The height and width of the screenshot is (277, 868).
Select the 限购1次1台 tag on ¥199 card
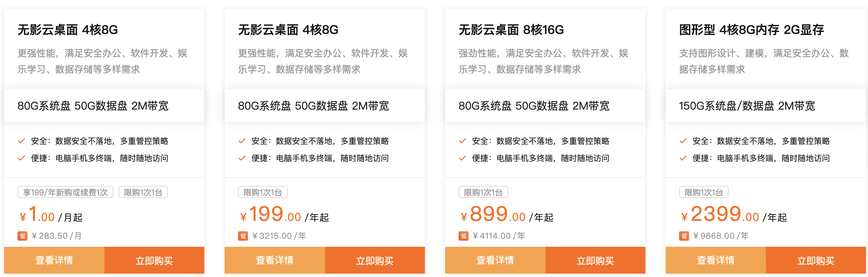263,192
